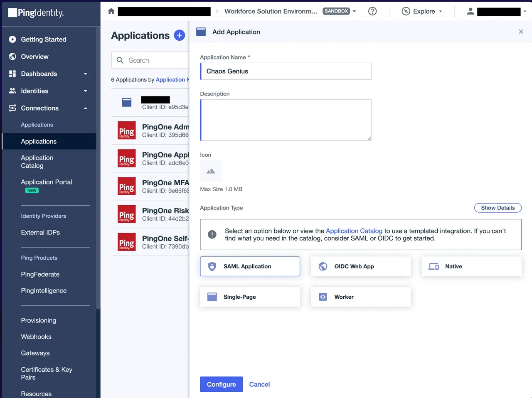Click the applications Search field
The height and width of the screenshot is (398, 532).
[x=150, y=60]
